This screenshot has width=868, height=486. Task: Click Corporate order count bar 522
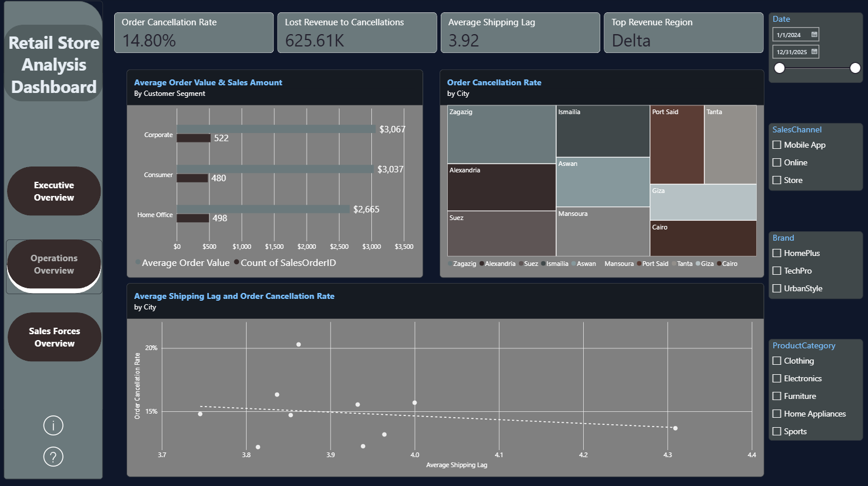pos(194,138)
